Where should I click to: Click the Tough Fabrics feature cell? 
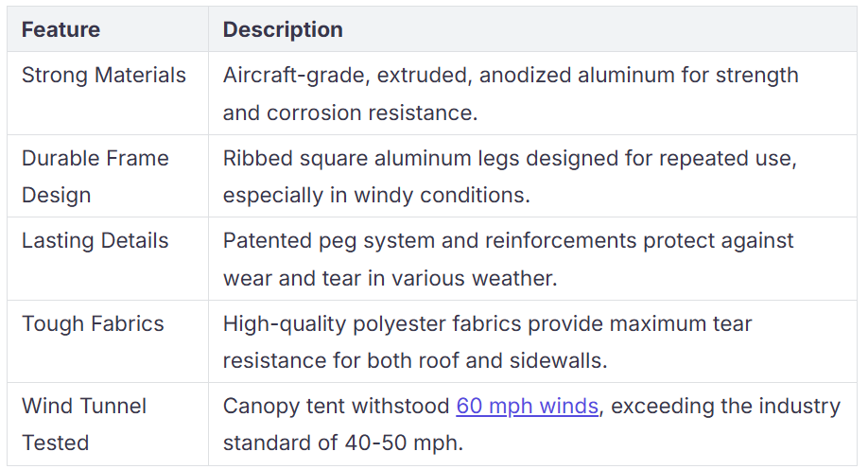(x=93, y=323)
